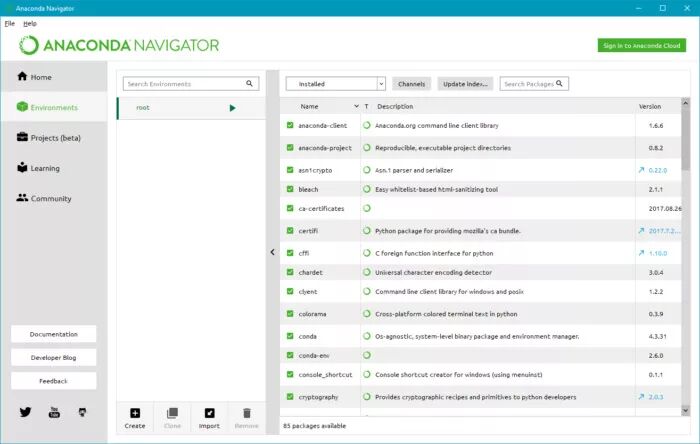Click the upgrade arrow for certifi

pyautogui.click(x=641, y=231)
